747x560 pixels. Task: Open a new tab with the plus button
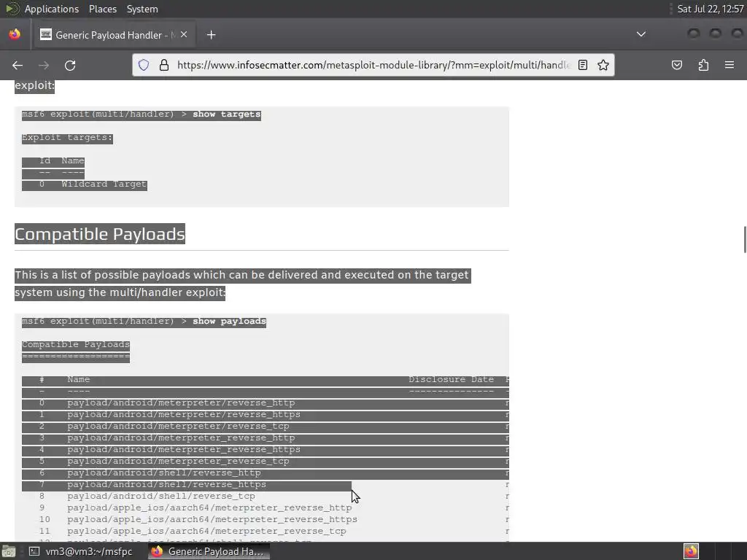[211, 35]
